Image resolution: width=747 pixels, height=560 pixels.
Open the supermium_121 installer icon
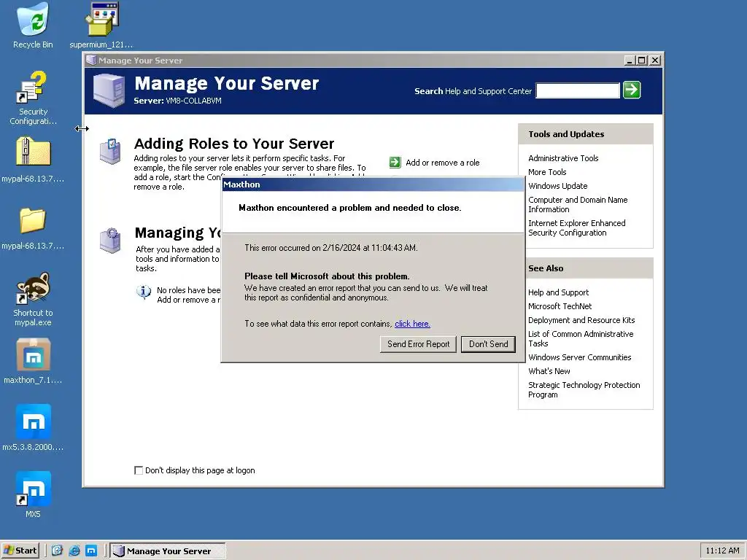coord(101,19)
